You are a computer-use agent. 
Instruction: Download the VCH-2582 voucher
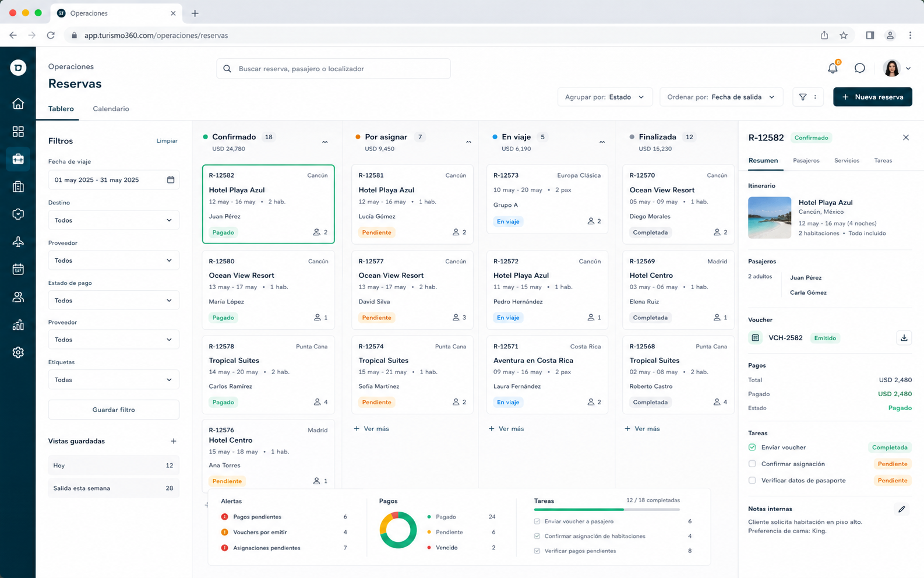pos(904,338)
